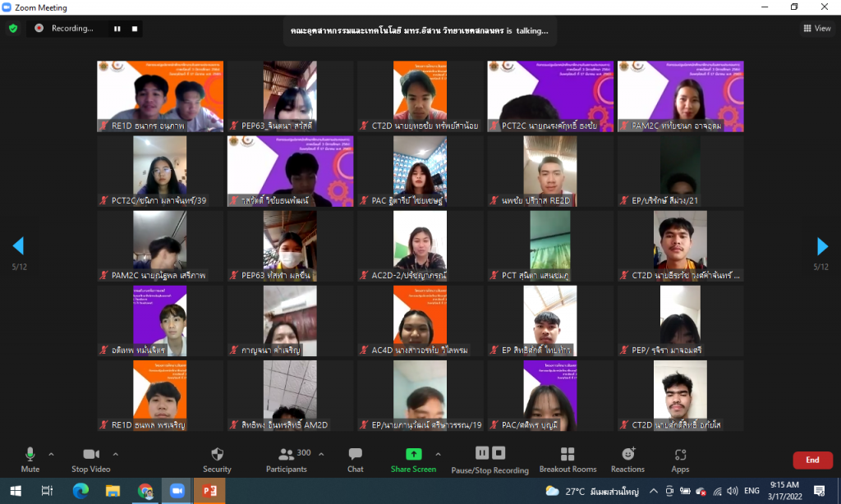Open the View layout menu
The image size is (841, 504).
[x=817, y=29]
